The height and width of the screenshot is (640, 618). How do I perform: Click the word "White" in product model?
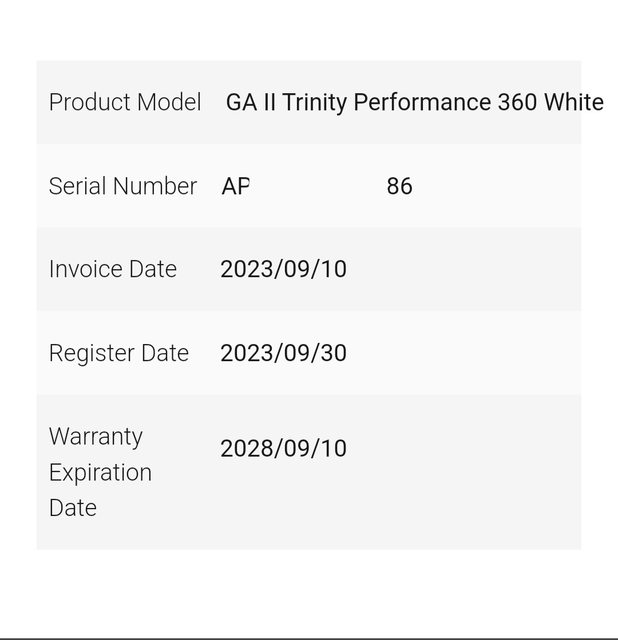tap(573, 102)
